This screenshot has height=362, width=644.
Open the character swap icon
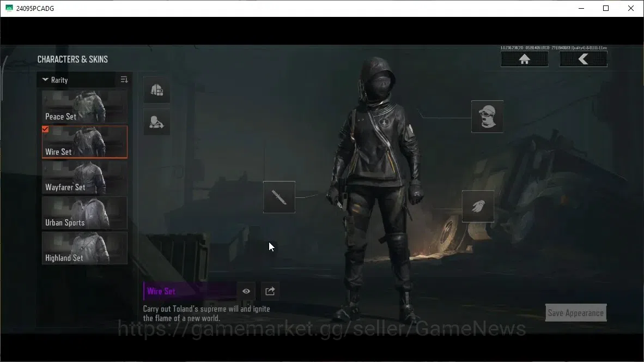(x=157, y=122)
